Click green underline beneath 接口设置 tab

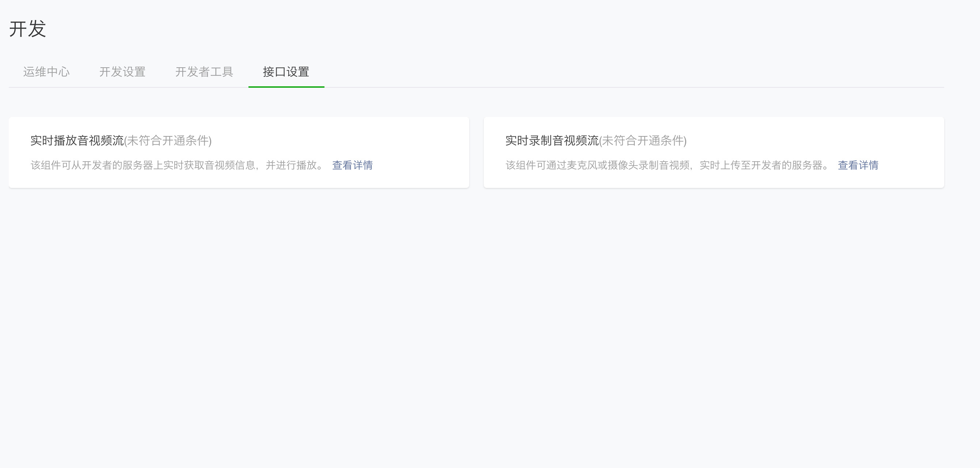click(286, 87)
